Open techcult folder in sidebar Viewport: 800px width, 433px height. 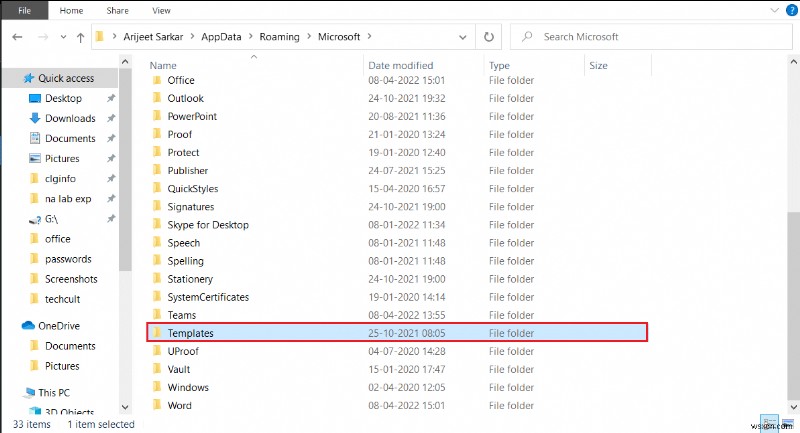tap(62, 299)
